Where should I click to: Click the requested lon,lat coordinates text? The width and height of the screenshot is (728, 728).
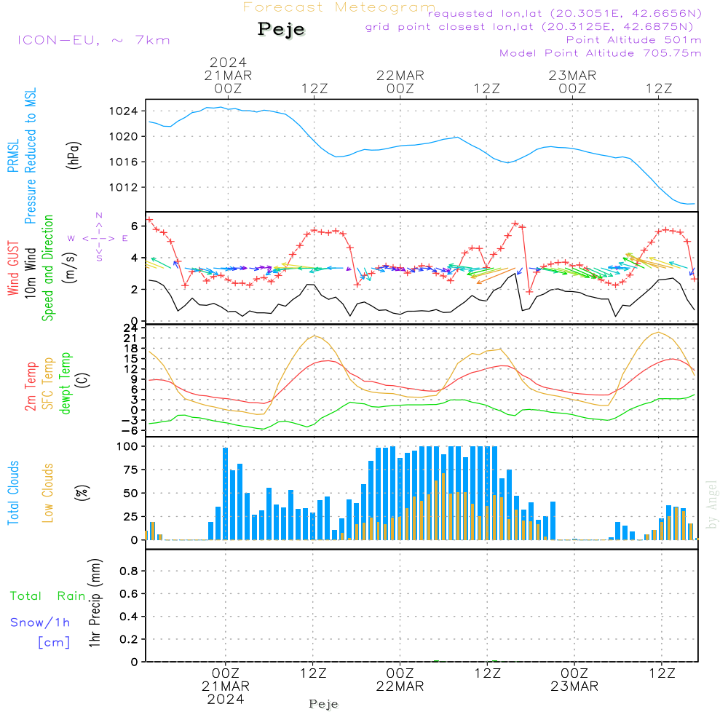[x=565, y=14]
